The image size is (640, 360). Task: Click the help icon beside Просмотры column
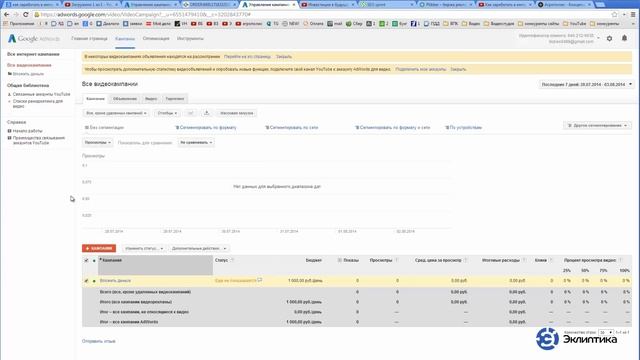coord(396,260)
